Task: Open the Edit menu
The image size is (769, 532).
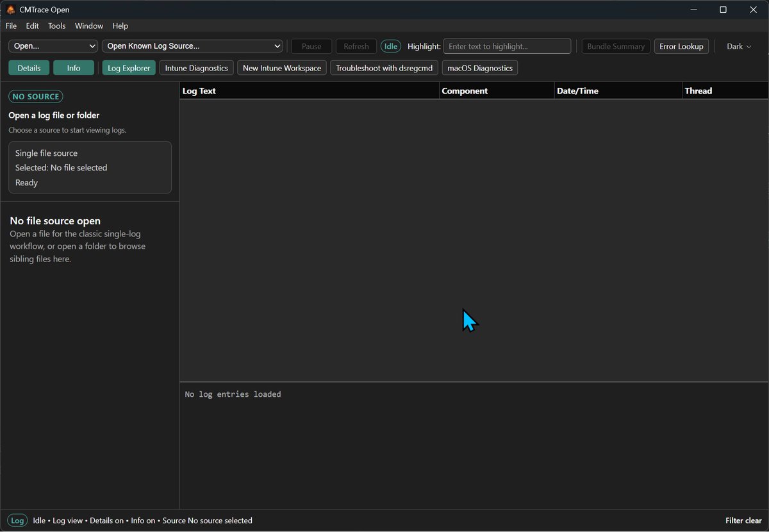Action: [x=33, y=26]
